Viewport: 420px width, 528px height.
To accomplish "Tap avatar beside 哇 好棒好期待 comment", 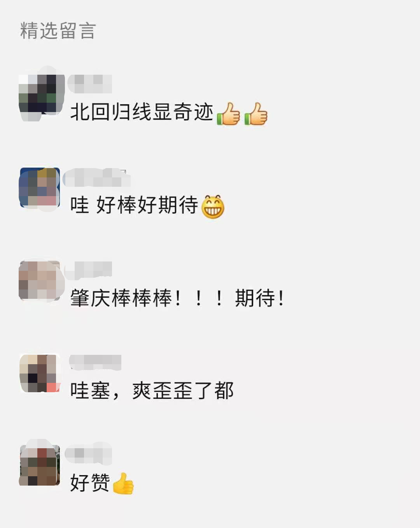I will pos(40,188).
